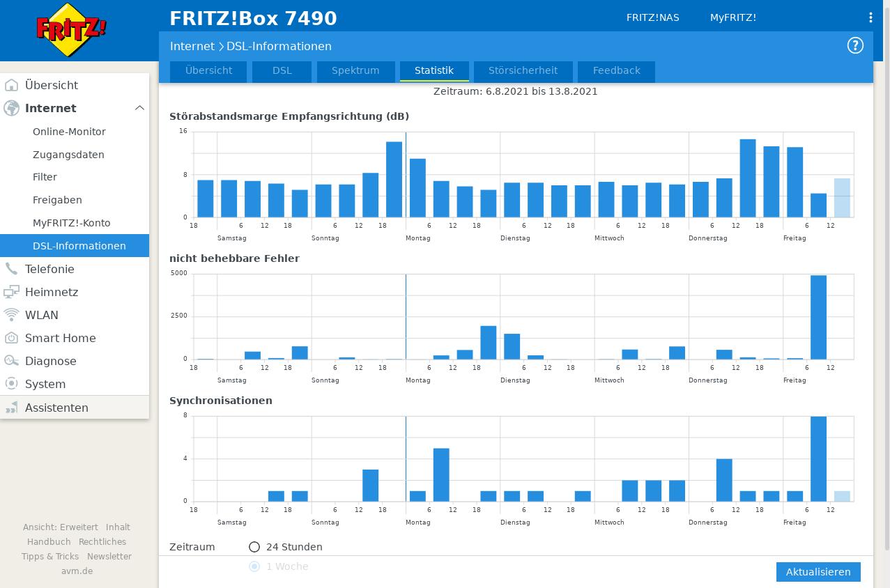Click the Telefonie phone icon

11,269
